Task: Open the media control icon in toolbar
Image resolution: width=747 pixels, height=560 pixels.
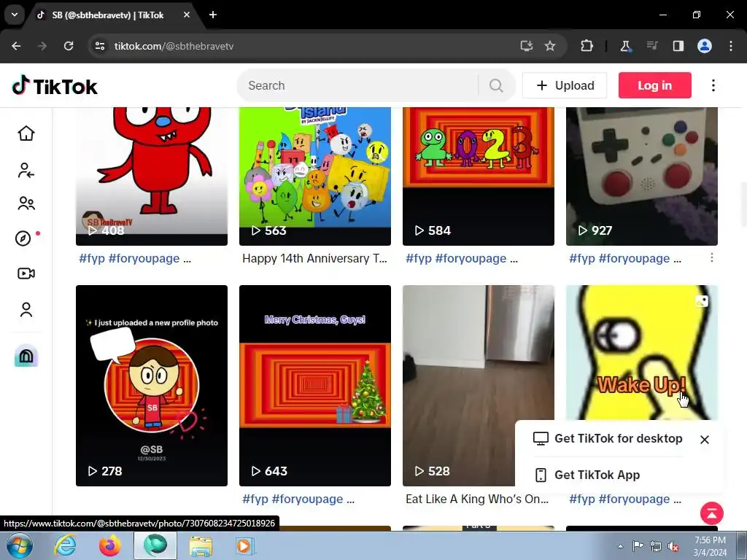Action: (x=652, y=46)
